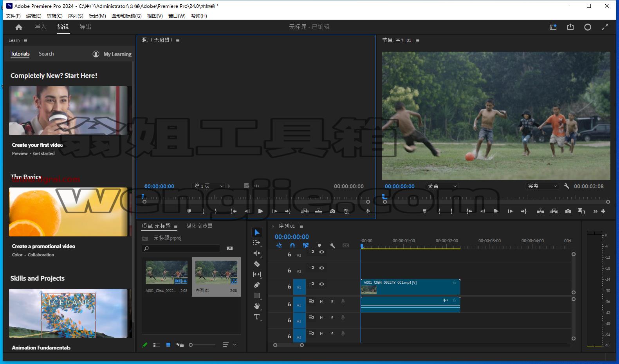Viewport: 619px width, 364px height.
Task: Open the 适合 zoom level dropdown
Action: click(442, 186)
